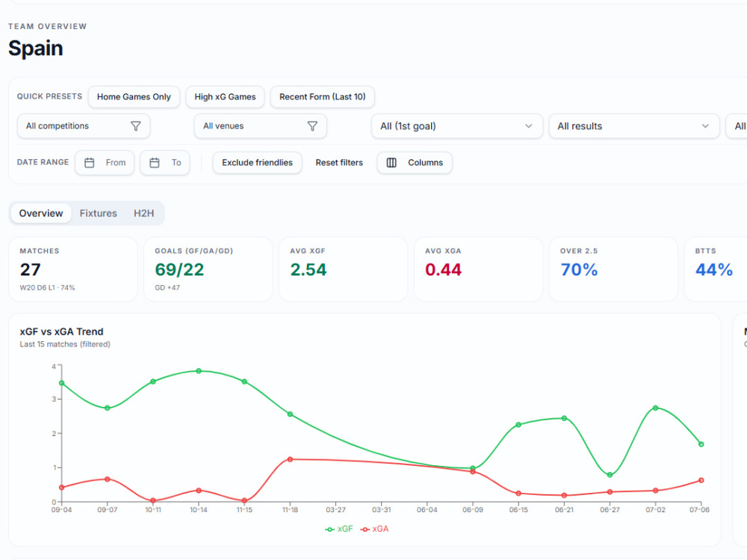Click the 'W20 D6 L1 · 74%' record text
Viewport: 747px width, 560px height.
point(47,287)
